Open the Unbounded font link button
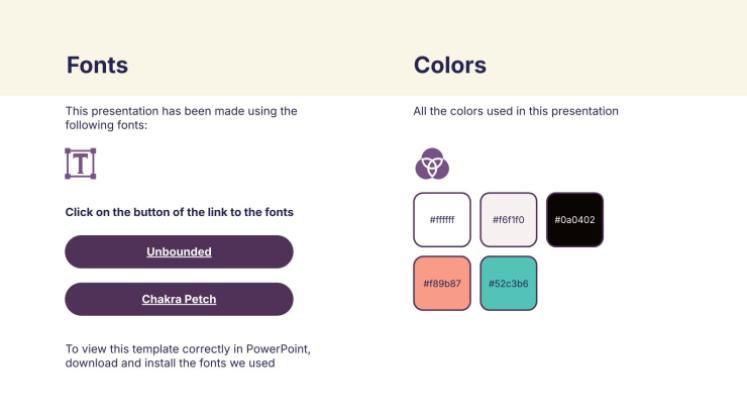The image size is (747, 420). pos(179,252)
